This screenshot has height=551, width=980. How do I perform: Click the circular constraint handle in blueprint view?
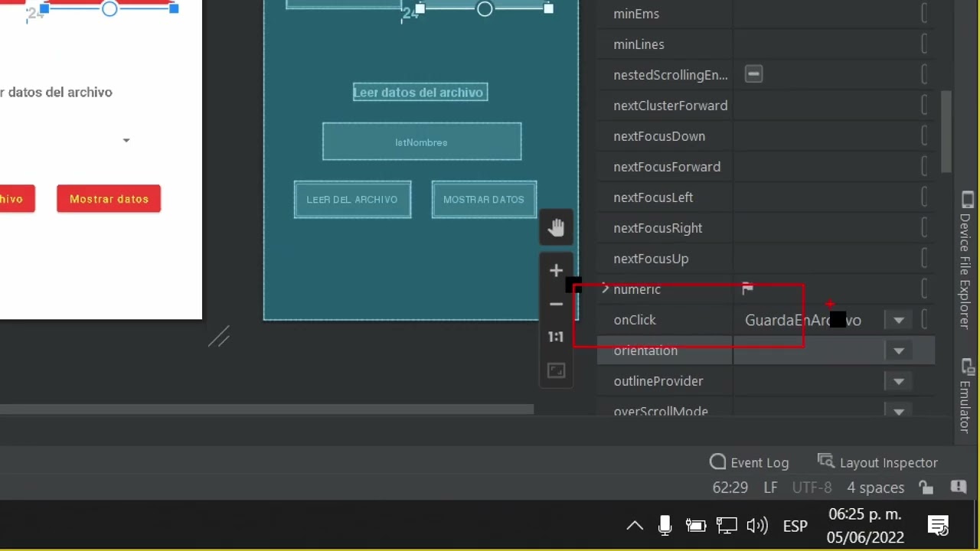coord(485,9)
